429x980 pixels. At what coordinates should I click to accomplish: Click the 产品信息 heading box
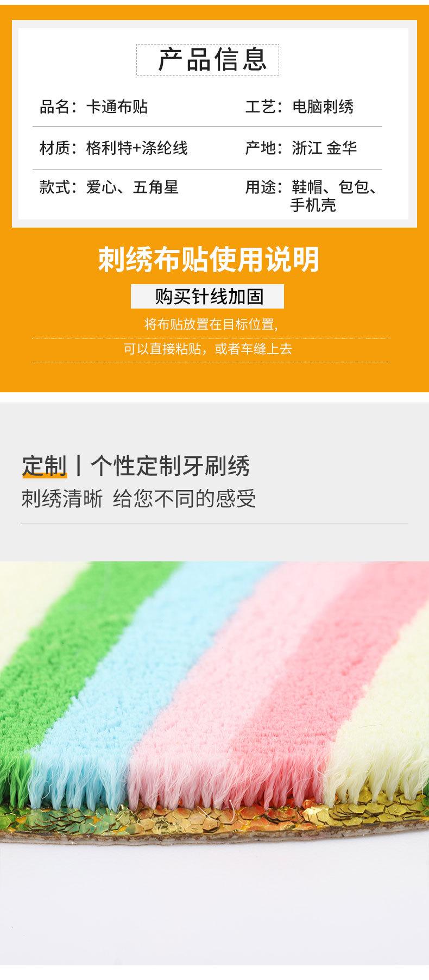coord(207,60)
